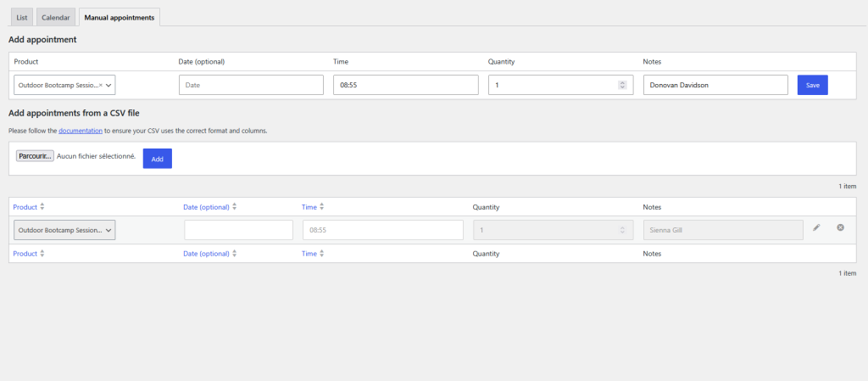
Task: Click '1 item' count above the table
Action: [847, 187]
